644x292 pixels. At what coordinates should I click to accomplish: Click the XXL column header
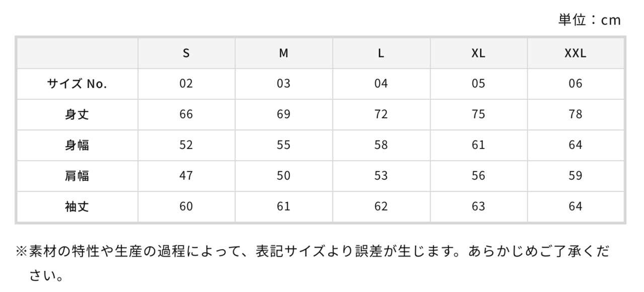576,53
